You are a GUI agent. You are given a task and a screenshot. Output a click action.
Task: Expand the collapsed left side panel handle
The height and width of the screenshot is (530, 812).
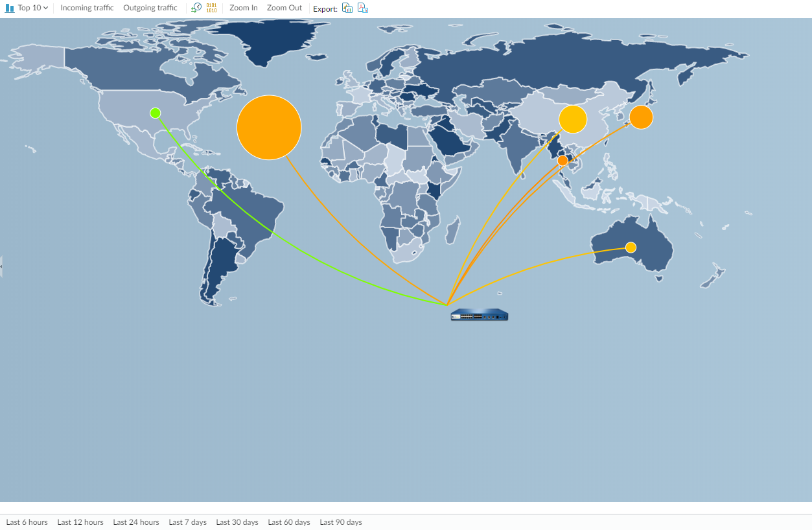click(x=1, y=266)
